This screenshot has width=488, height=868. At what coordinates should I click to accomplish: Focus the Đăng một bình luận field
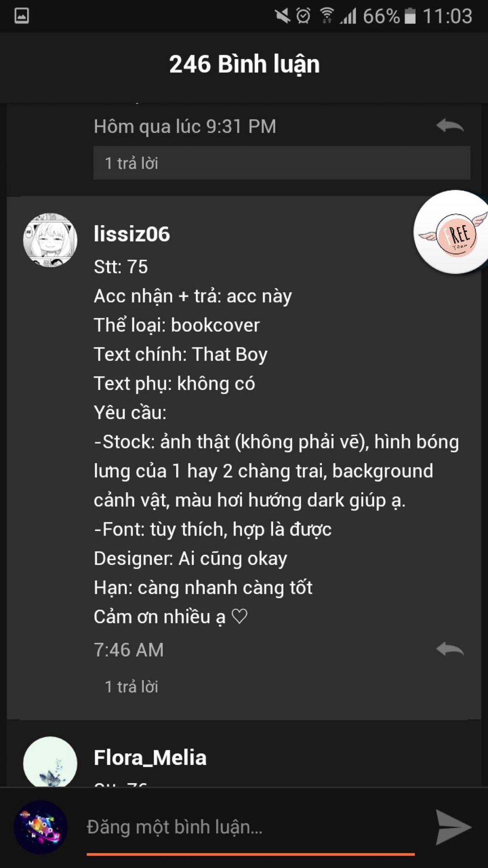(x=251, y=827)
